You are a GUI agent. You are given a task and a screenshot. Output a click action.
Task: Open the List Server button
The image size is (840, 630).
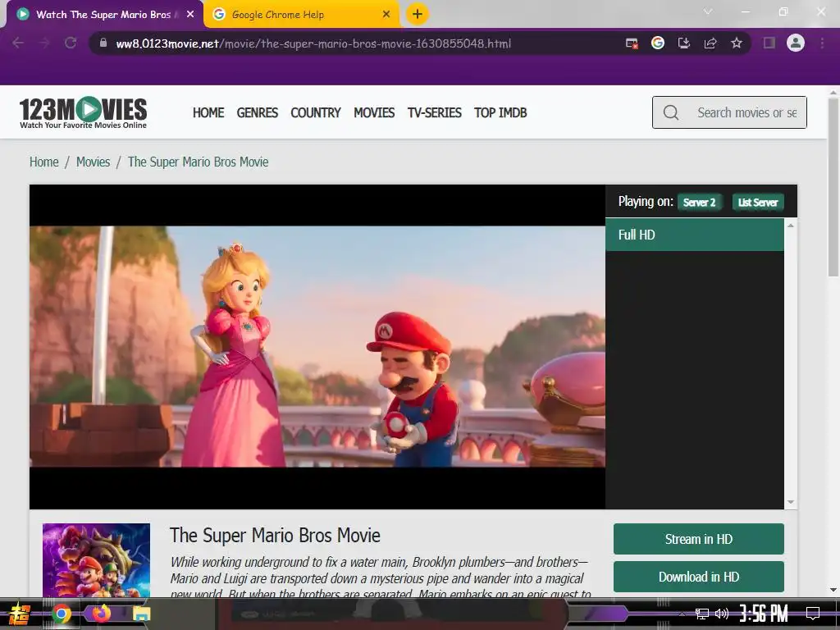[758, 203]
